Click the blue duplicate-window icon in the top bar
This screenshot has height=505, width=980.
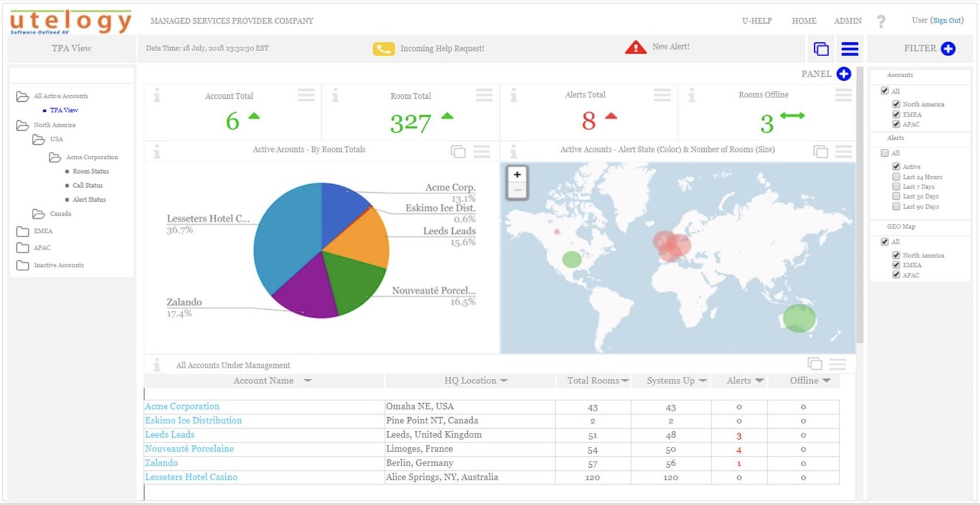(x=821, y=49)
